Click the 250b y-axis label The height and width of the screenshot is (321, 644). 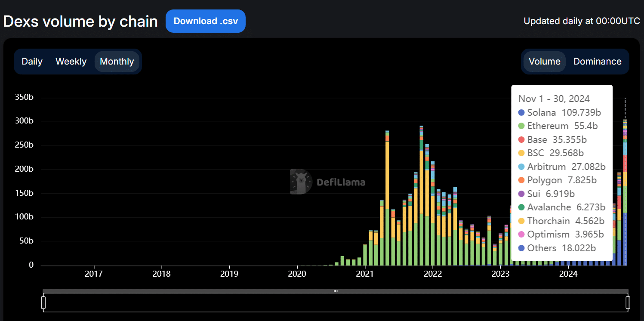24,145
